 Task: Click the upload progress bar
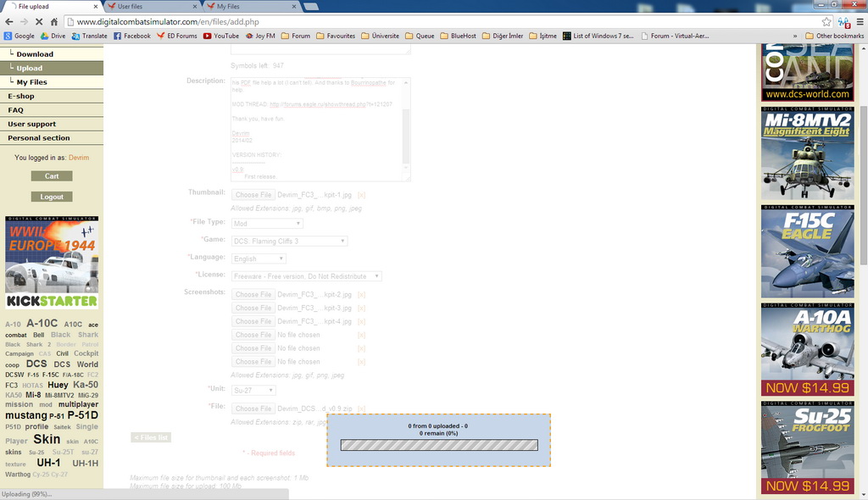(439, 445)
